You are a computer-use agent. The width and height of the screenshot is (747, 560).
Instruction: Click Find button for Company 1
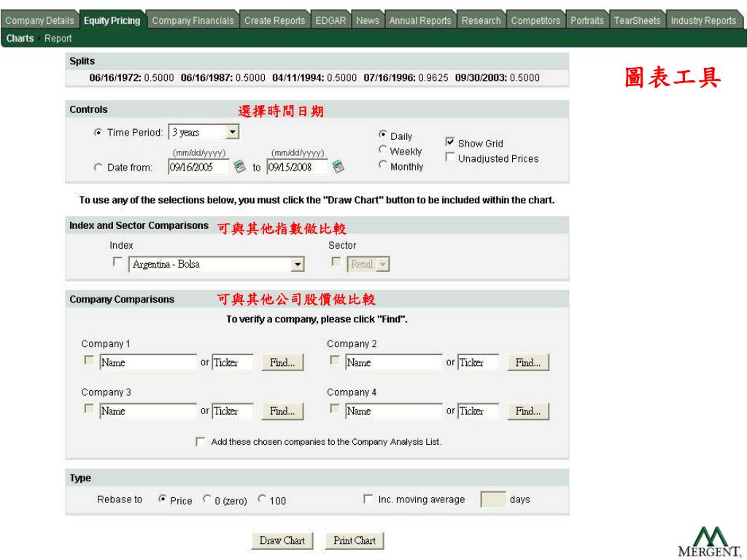[282, 362]
